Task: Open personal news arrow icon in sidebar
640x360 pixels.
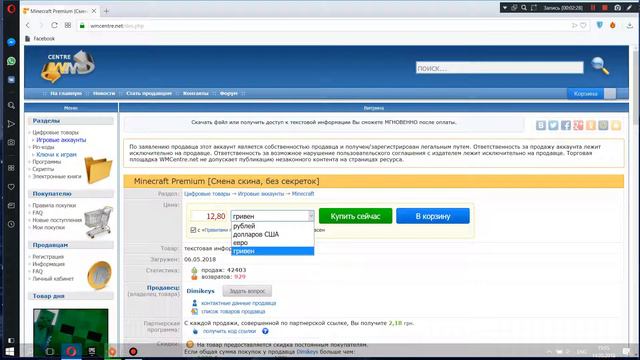Action: tap(11, 124)
